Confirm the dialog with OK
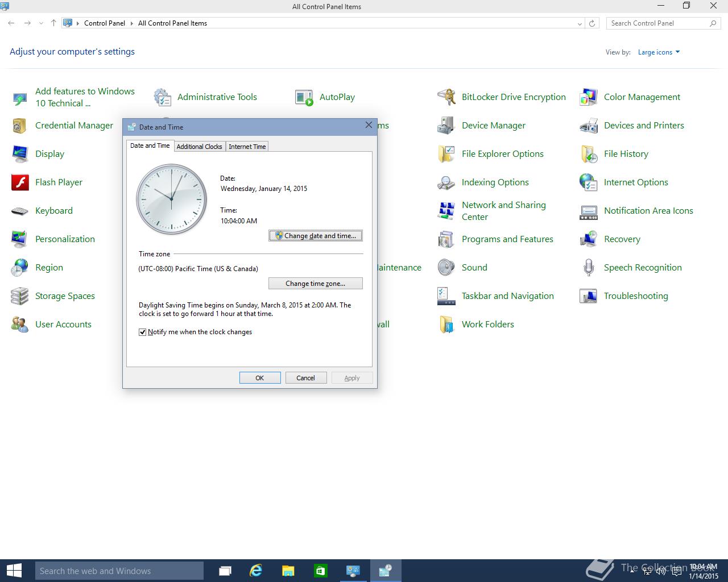This screenshot has width=728, height=582. click(260, 378)
